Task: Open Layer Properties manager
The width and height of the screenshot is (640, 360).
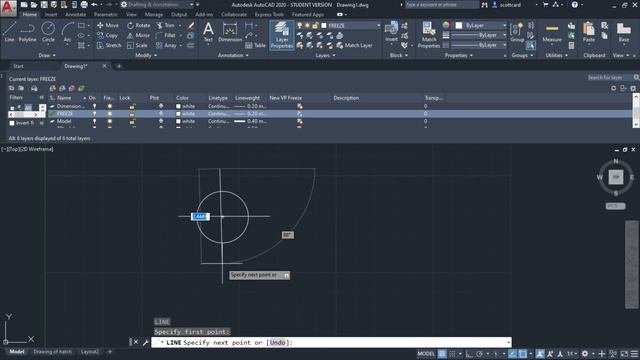Action: click(x=282, y=35)
